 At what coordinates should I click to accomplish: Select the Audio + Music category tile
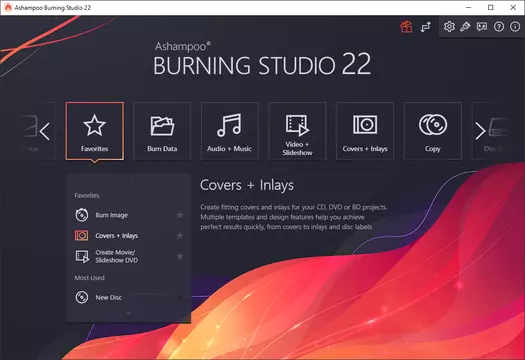pyautogui.click(x=229, y=131)
